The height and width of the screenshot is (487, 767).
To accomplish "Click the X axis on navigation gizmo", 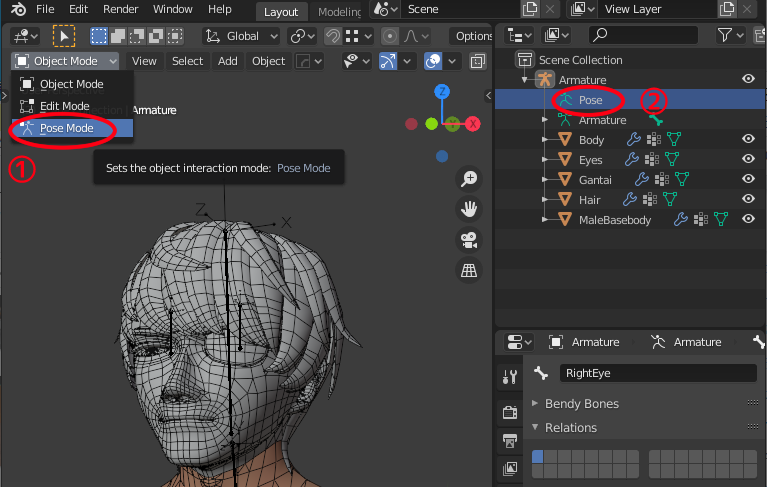I will pos(473,124).
